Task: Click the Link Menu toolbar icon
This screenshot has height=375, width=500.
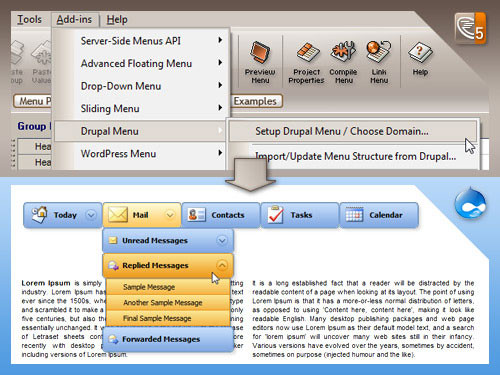Action: pos(379,62)
